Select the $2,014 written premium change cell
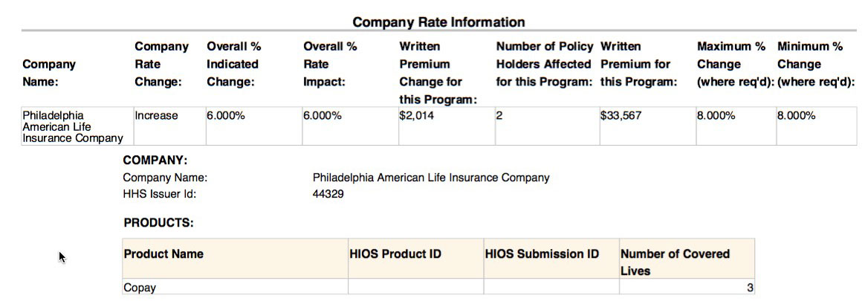The height and width of the screenshot is (301, 868). 416,116
